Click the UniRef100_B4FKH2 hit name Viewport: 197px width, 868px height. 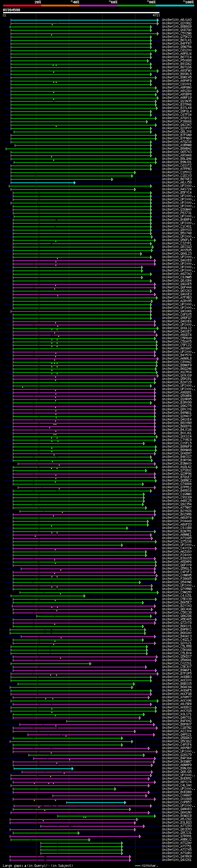tap(177, 721)
